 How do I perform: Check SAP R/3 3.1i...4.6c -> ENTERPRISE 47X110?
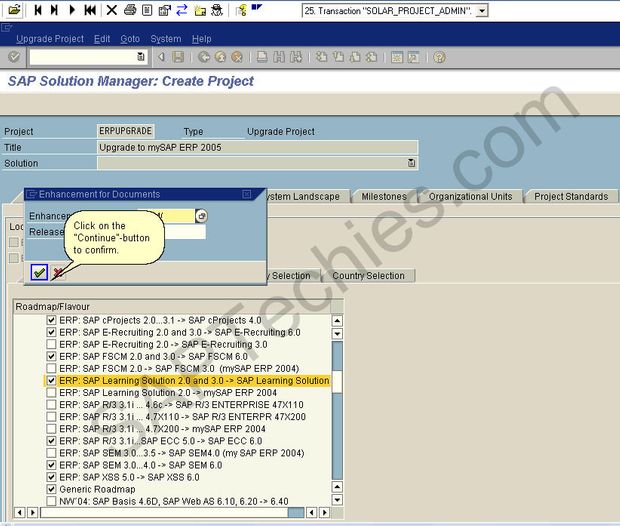[51, 405]
